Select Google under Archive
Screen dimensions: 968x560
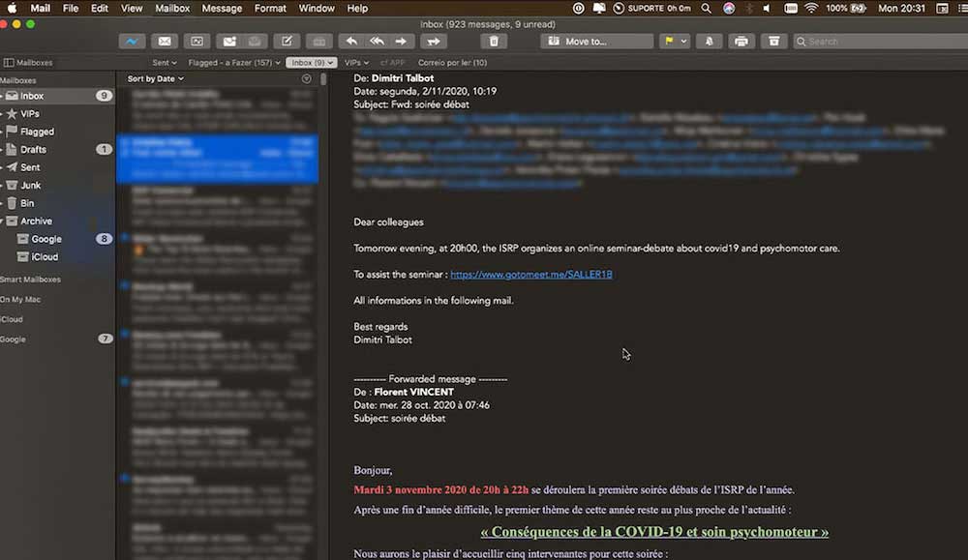tap(57, 239)
